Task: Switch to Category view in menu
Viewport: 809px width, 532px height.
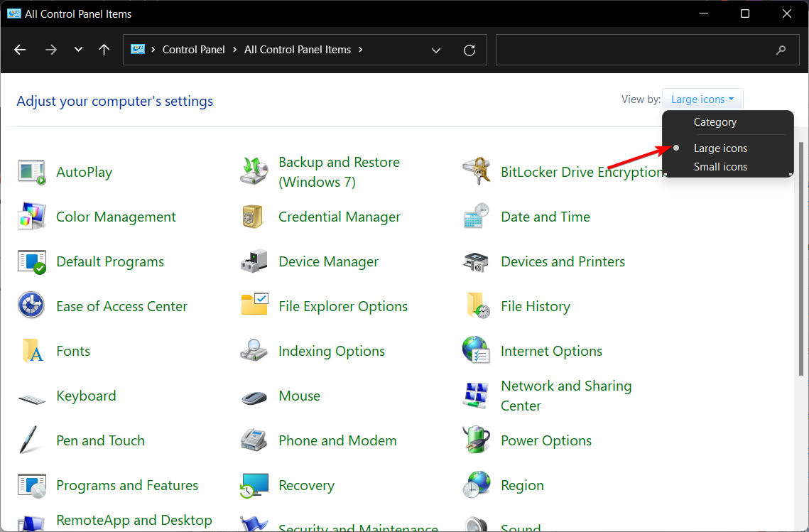Action: (715, 122)
